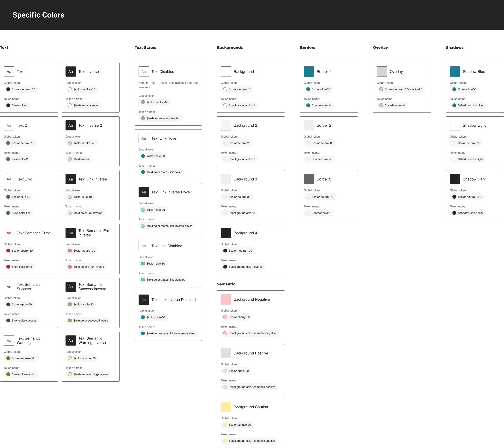Click the dark Background 4 swatch

(226, 233)
